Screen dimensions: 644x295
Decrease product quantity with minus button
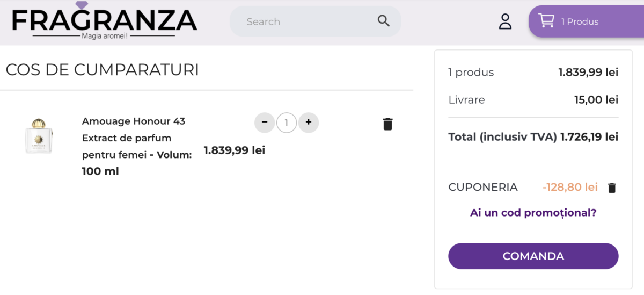pyautogui.click(x=265, y=123)
